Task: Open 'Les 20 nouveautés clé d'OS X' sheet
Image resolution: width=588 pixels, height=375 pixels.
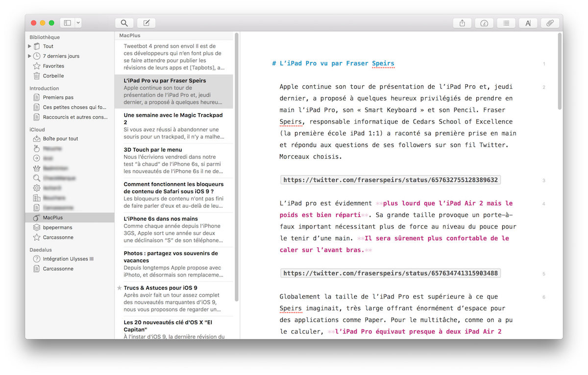Action: pyautogui.click(x=174, y=328)
